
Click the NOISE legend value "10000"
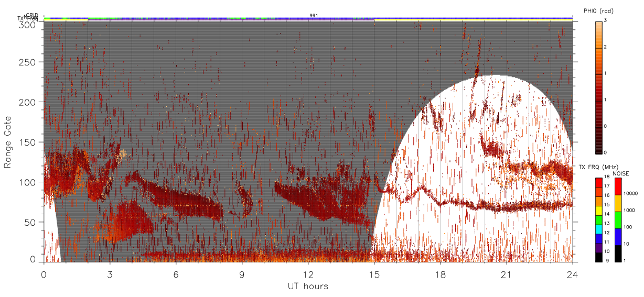[x=630, y=193]
